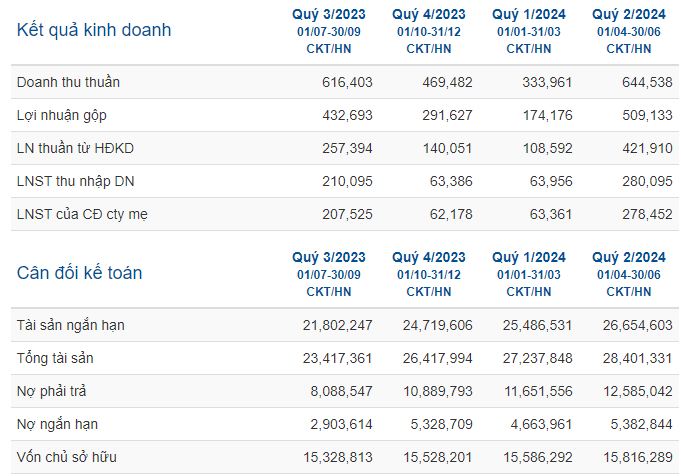The height and width of the screenshot is (476, 681).
Task: Click equity value 15,328,813
Action: (338, 458)
